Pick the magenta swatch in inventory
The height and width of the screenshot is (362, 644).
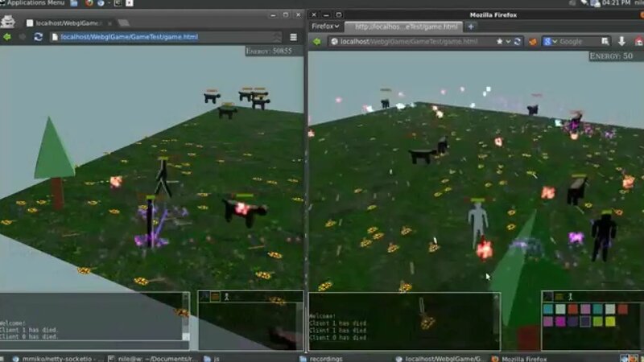coord(560,321)
